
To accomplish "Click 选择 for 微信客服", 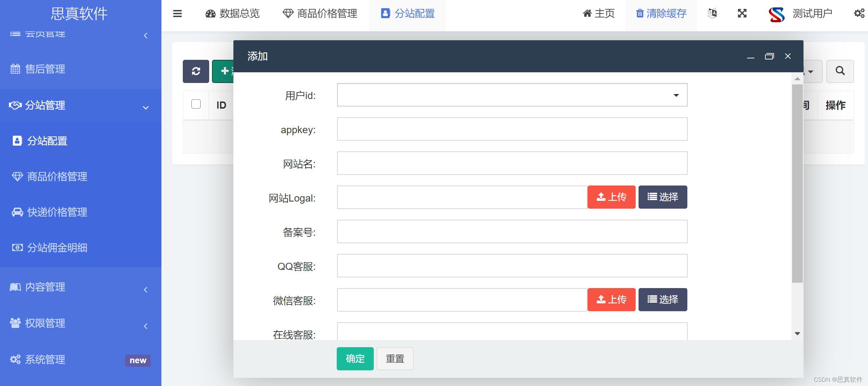I will pos(663,299).
